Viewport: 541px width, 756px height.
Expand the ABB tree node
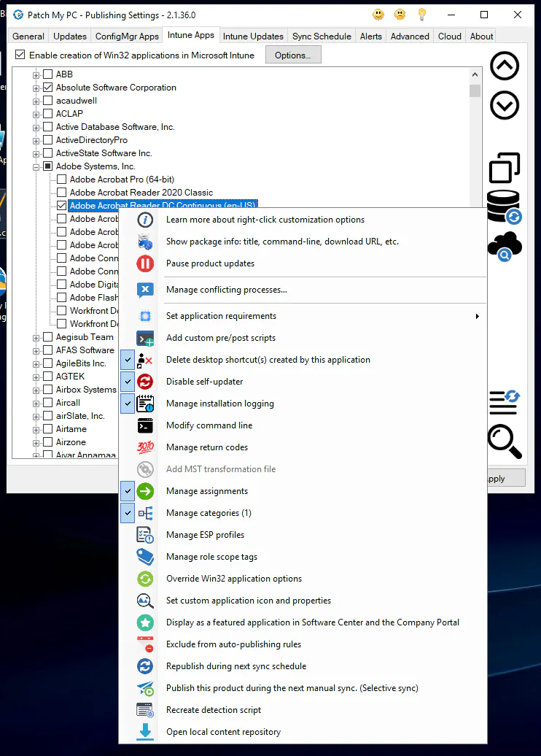tap(36, 75)
